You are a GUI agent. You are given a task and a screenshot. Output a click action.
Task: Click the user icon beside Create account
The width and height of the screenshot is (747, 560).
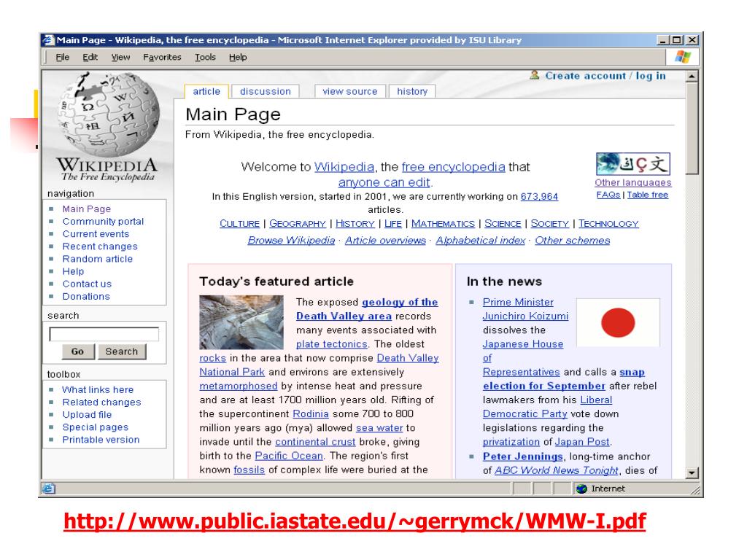[x=535, y=75]
